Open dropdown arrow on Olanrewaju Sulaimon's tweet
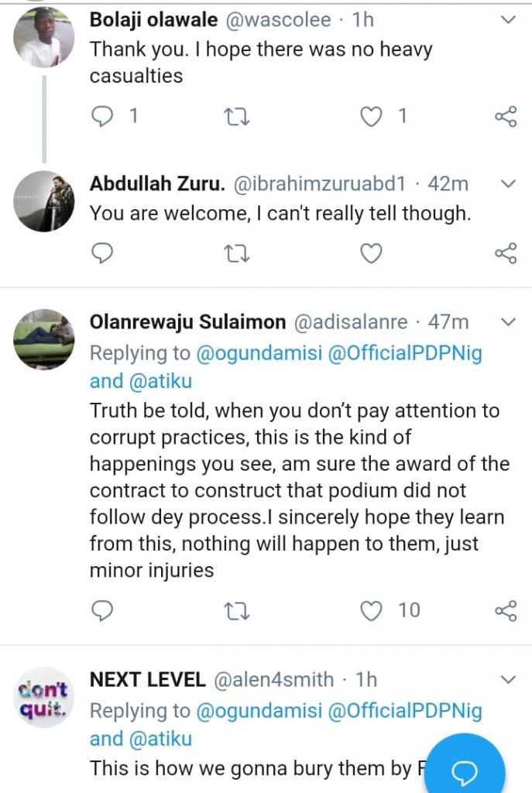This screenshot has height=793, width=532. 508,321
